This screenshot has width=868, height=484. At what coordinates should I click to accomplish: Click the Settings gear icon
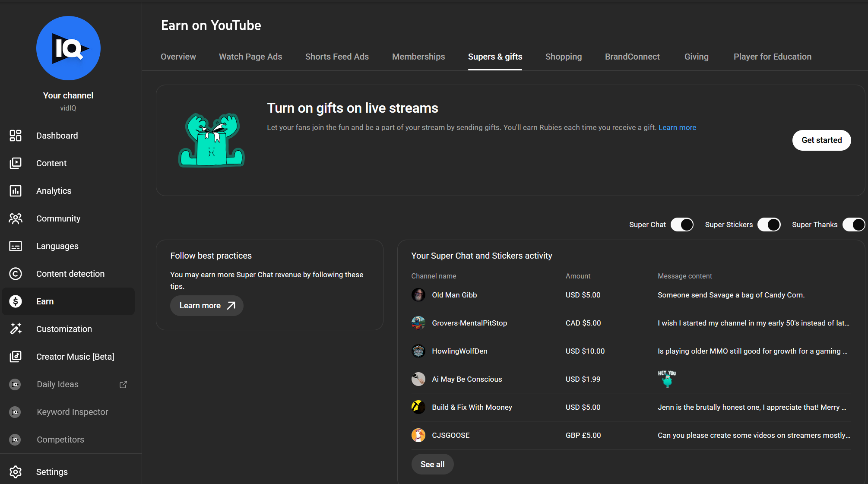click(16, 472)
